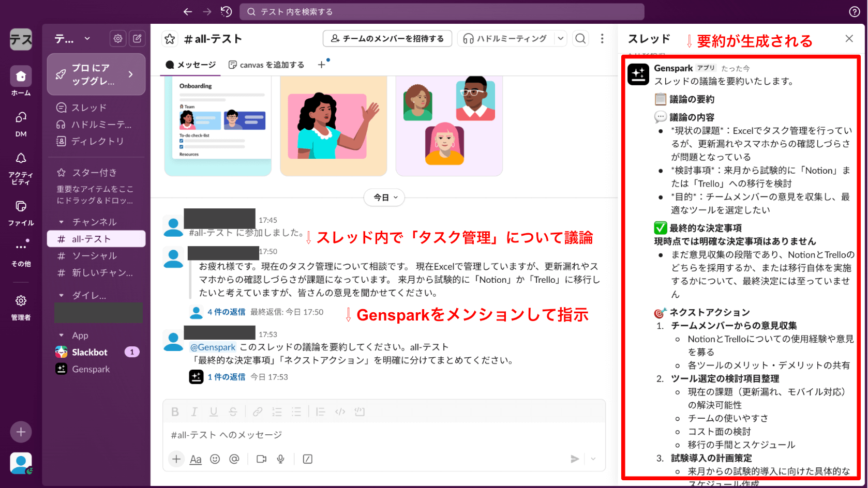Click the Bold formatting icon in composer
The height and width of the screenshot is (488, 868).
(x=175, y=412)
